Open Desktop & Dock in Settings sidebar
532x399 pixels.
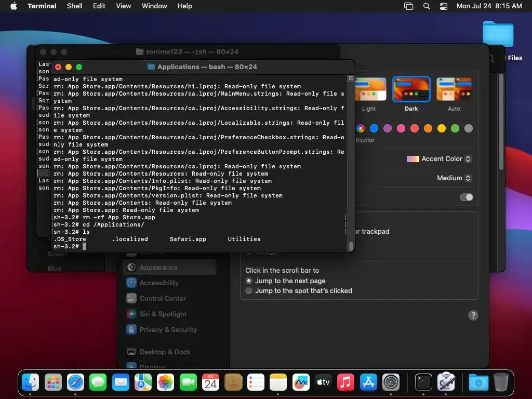[170, 352]
